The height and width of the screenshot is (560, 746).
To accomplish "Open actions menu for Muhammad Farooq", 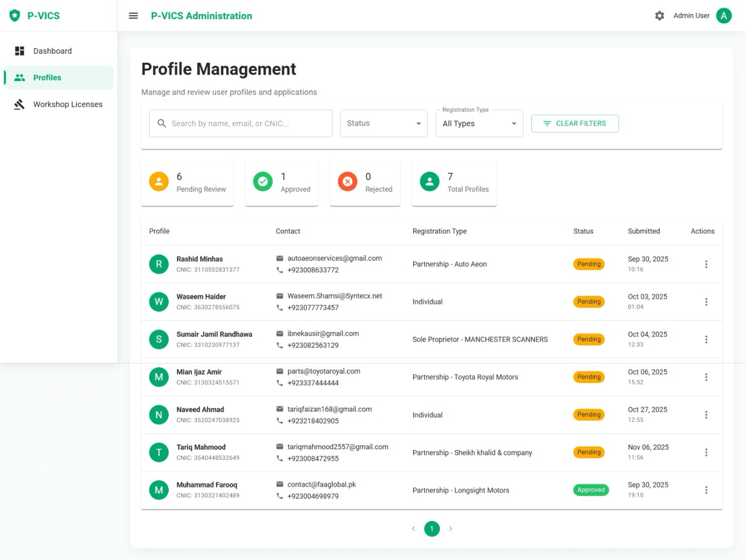I will pos(706,490).
